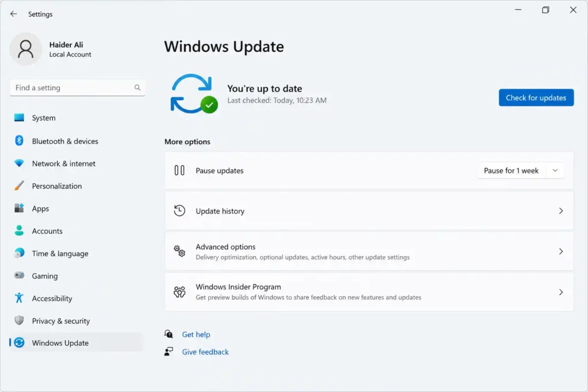Screen dimensions: 588x392
Task: Click the large update status sync icon
Action: pyautogui.click(x=194, y=94)
